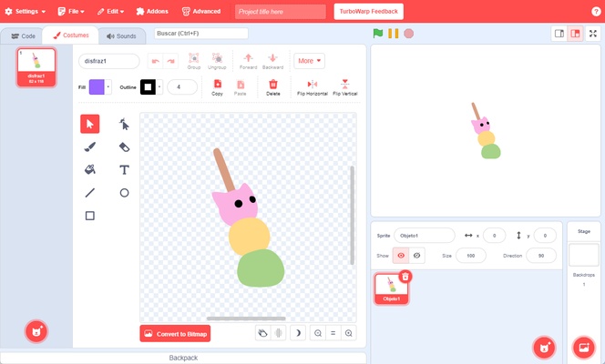Expand the More options dropdown
The width and height of the screenshot is (605, 364).
(309, 61)
